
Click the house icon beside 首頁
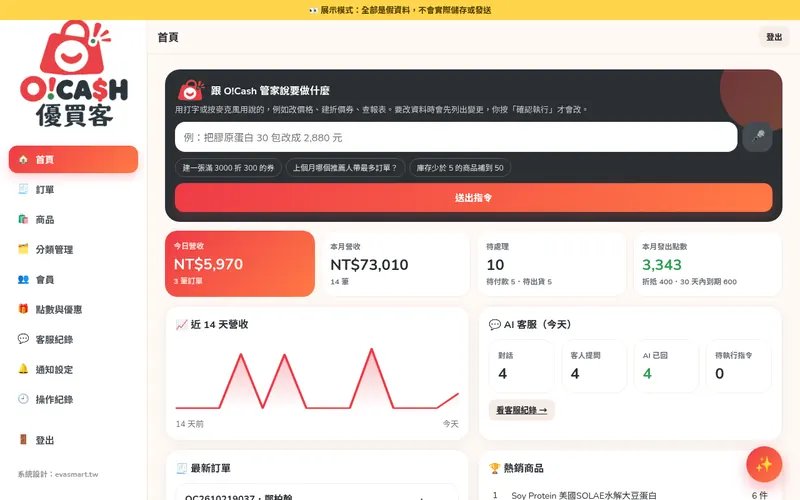tap(23, 159)
